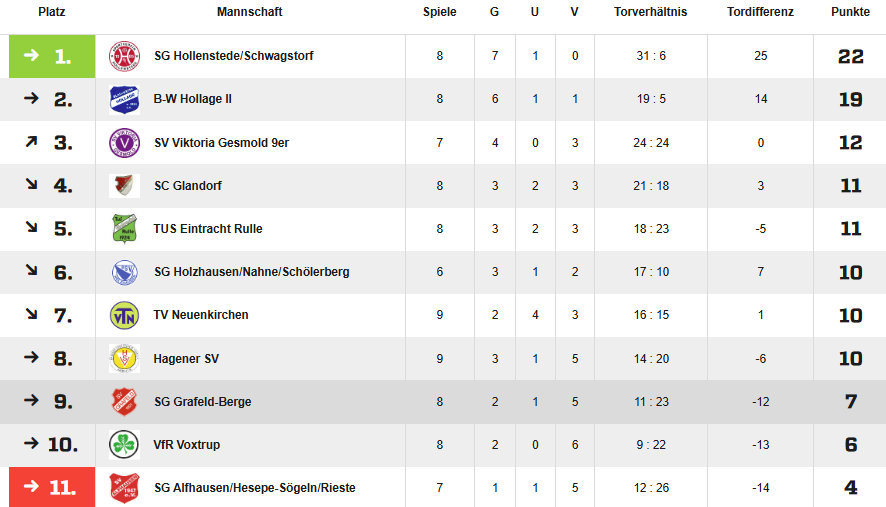Open SG Hollenstede/Schwagstorf team page

coord(234,56)
